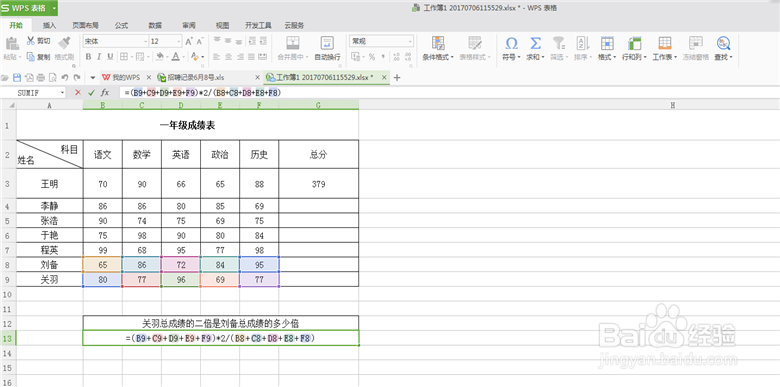Switch to the 数据 ribbon tab
Screen dimensions: 780x387
click(155, 25)
